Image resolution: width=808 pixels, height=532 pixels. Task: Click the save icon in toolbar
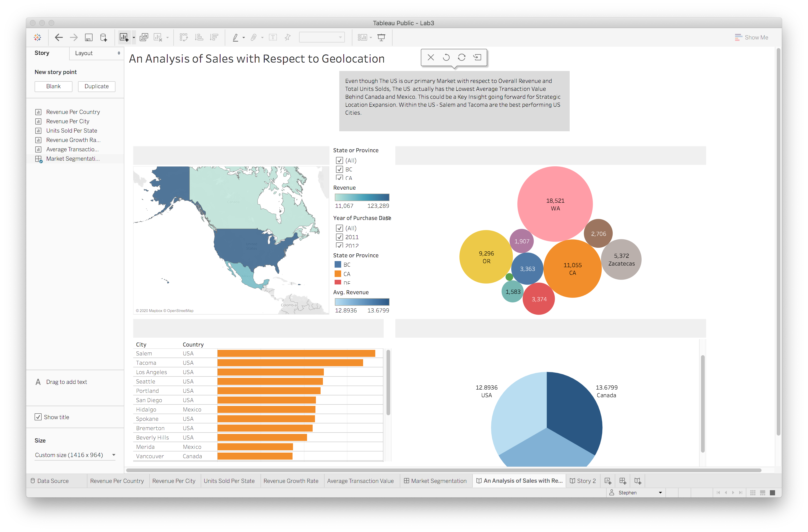[x=89, y=37]
